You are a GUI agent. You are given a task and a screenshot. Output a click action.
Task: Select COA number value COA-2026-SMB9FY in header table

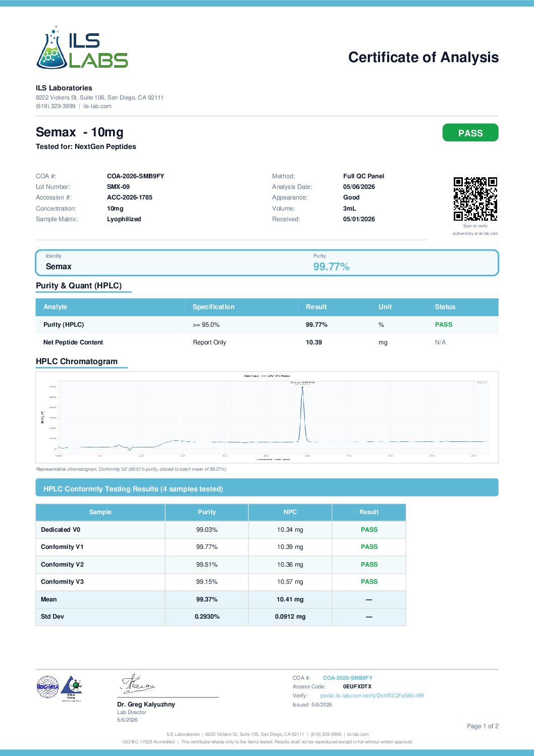click(x=135, y=176)
